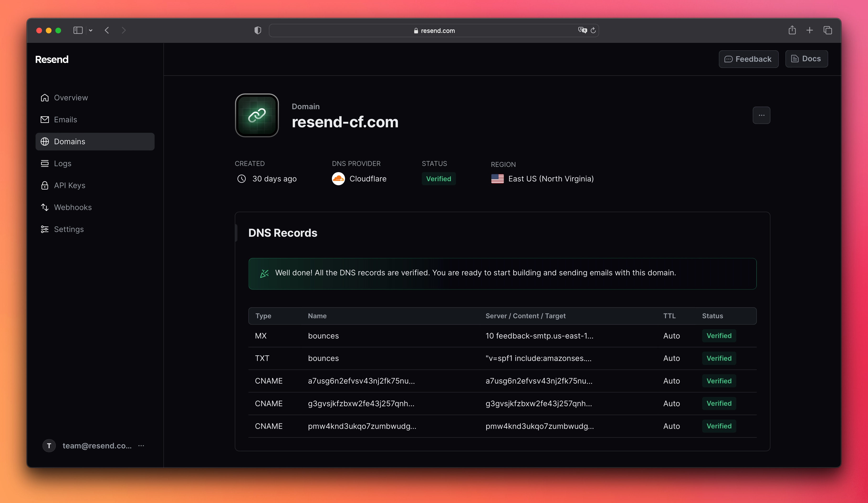
Task: Open the account ellipsis menu by team@resend.co
Action: [141, 446]
